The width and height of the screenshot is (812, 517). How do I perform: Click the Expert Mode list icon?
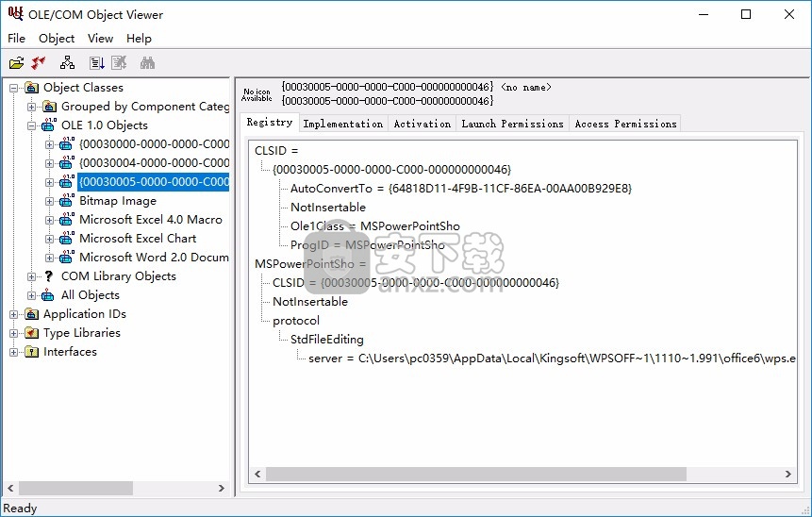(97, 63)
